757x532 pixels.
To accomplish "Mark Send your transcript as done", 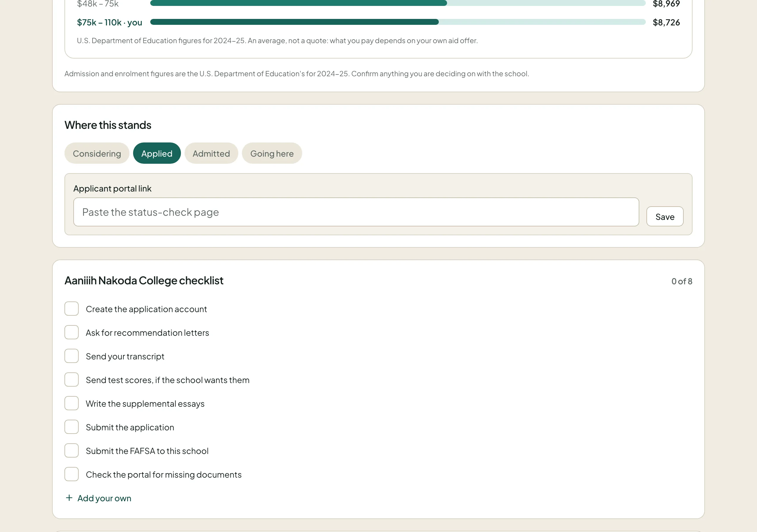I will pyautogui.click(x=72, y=356).
